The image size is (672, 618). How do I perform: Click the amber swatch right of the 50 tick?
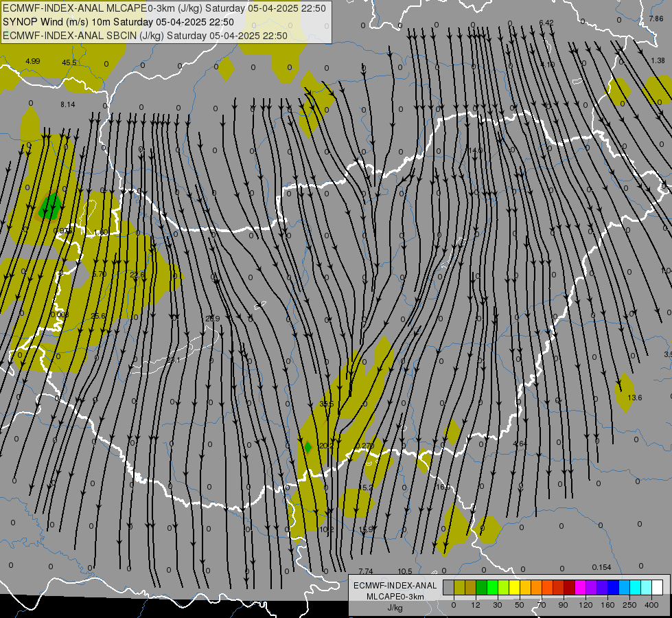(x=525, y=588)
